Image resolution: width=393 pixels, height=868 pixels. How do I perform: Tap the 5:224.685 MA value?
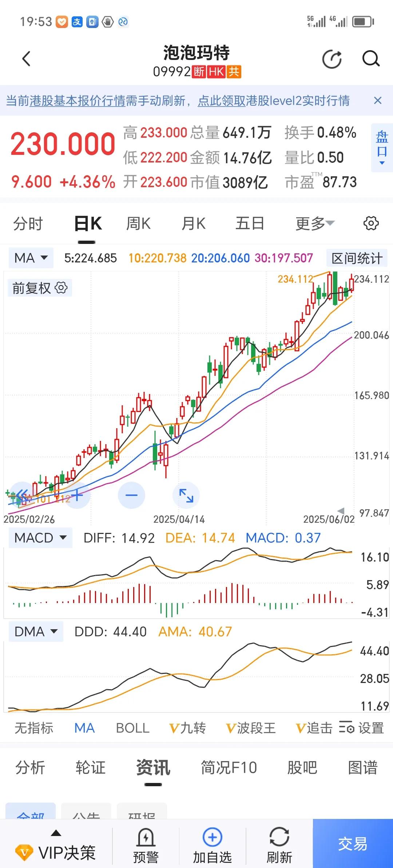pos(91,258)
